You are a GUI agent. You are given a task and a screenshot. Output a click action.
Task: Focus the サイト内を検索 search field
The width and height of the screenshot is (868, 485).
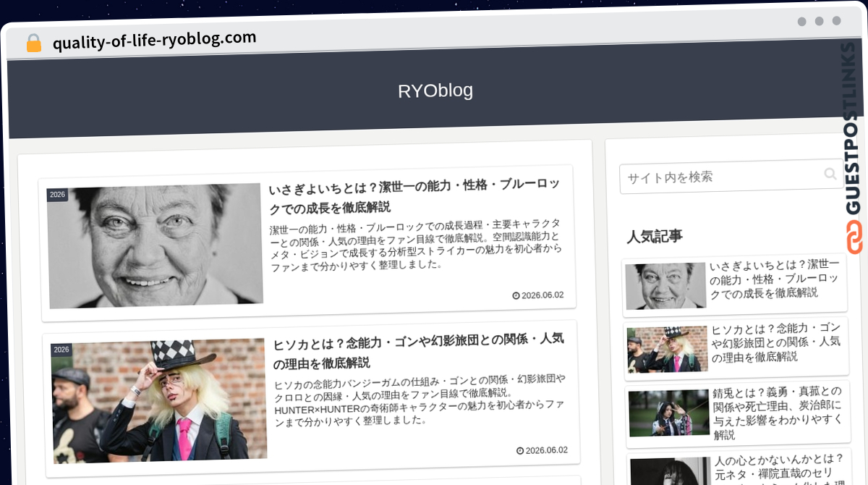coord(731,177)
